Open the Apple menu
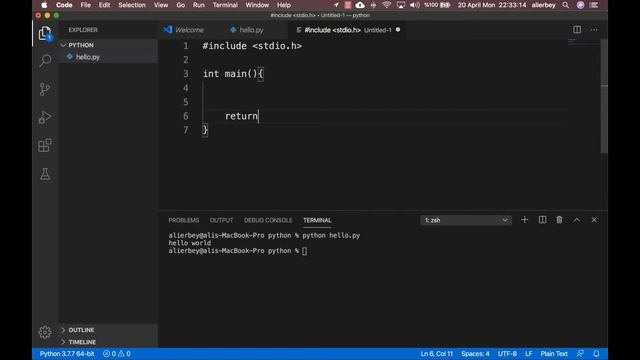 [44, 5]
